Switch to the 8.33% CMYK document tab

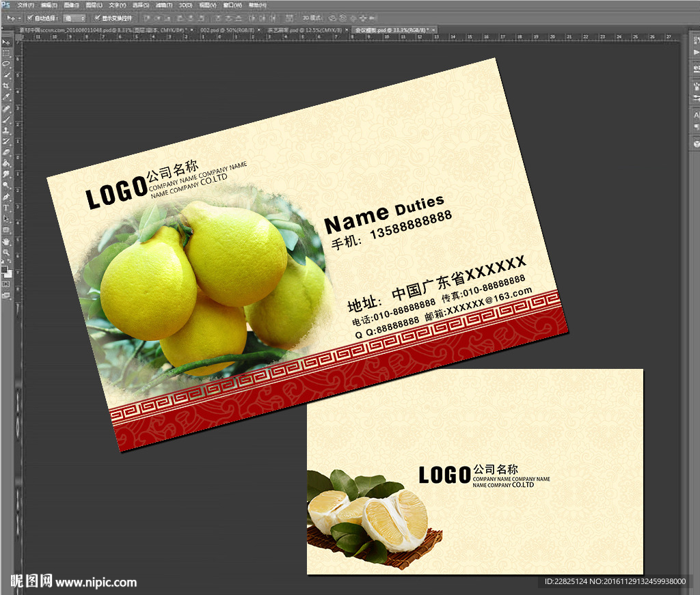click(x=105, y=30)
